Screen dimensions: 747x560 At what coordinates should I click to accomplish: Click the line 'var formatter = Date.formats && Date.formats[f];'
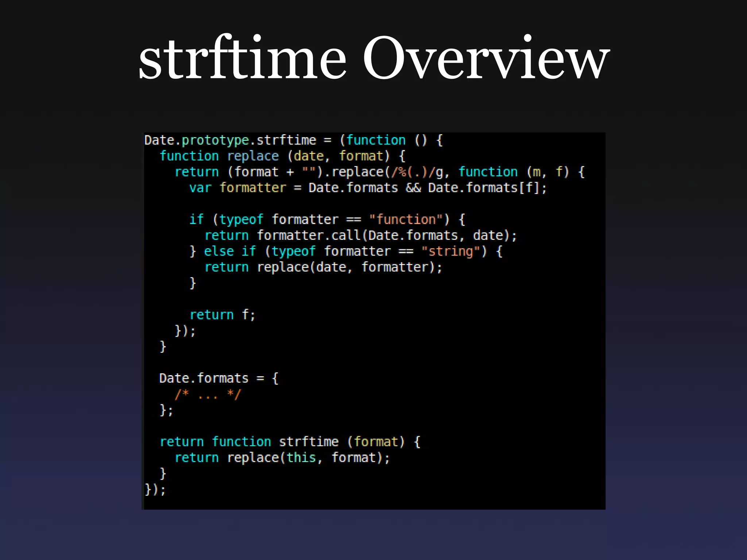(x=368, y=188)
